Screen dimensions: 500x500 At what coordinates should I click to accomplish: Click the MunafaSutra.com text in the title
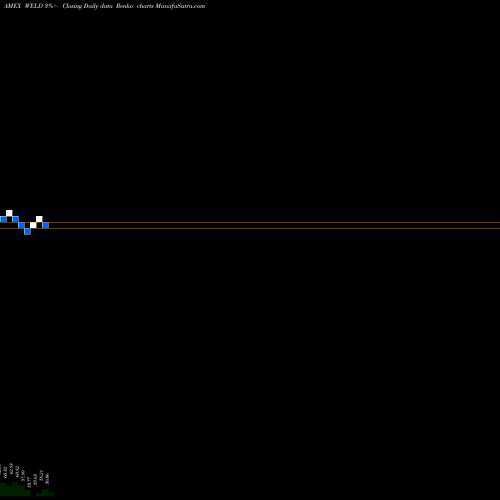click(x=180, y=6)
